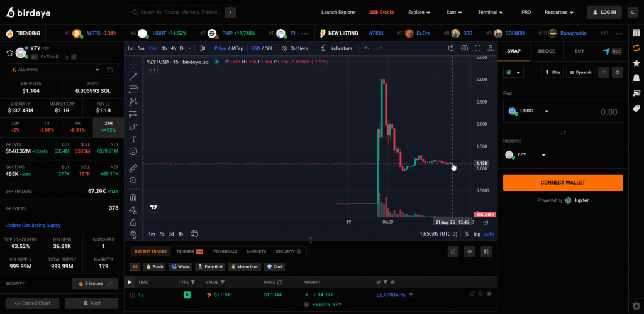Select the 30M price change period
Image resolution: width=644 pixels, height=314 pixels.
click(16, 127)
